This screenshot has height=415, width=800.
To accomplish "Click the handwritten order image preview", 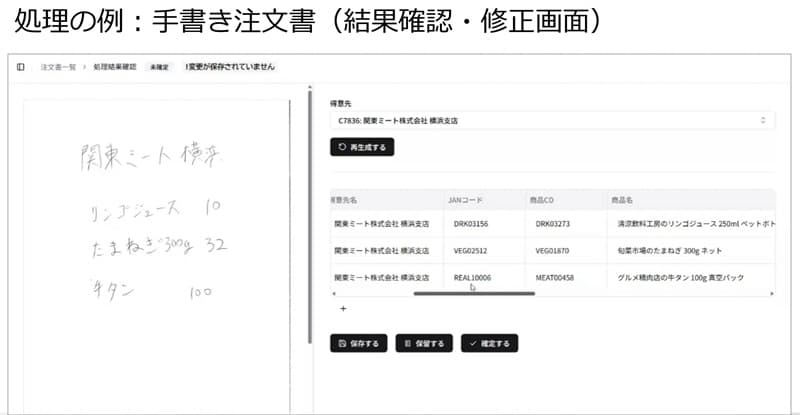I will (160, 240).
